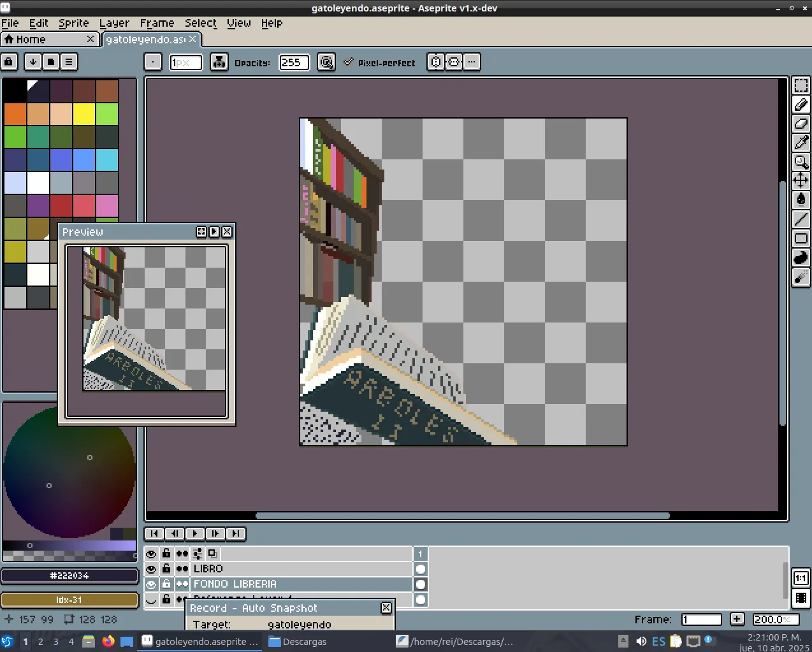Click the palette edit lock icon
This screenshot has height=652, width=812.
[9, 62]
